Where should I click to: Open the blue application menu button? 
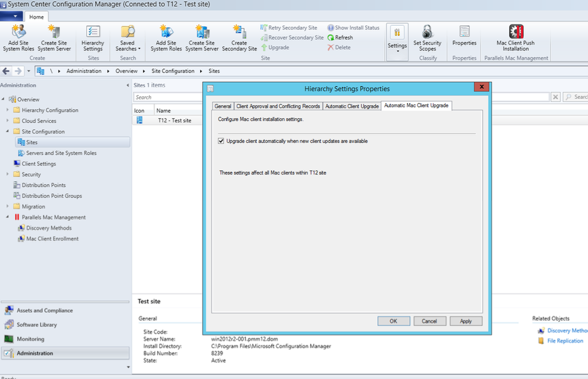(11, 16)
